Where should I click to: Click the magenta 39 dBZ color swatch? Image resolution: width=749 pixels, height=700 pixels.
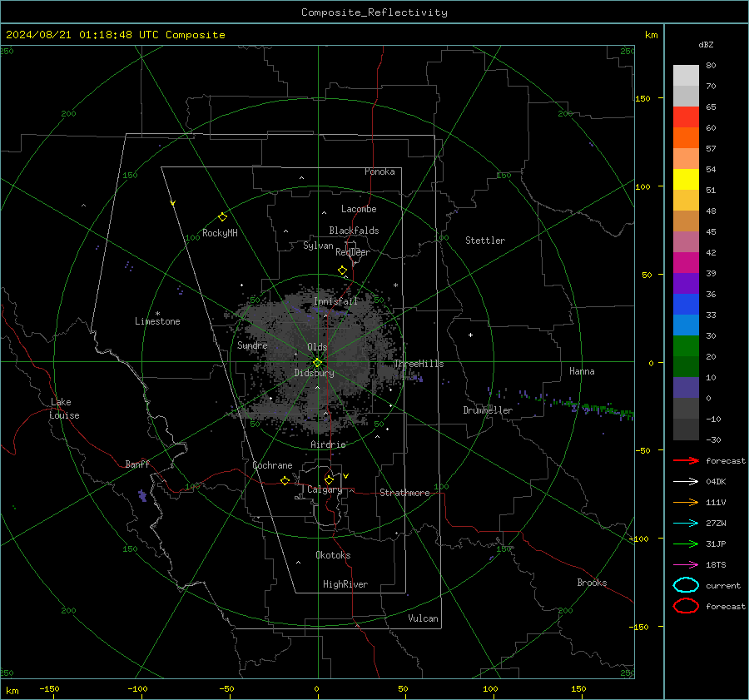click(686, 263)
